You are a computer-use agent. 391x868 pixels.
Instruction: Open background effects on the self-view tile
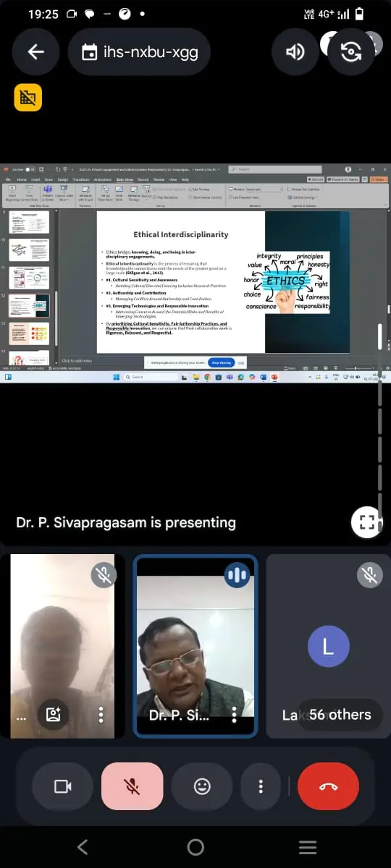click(x=54, y=715)
